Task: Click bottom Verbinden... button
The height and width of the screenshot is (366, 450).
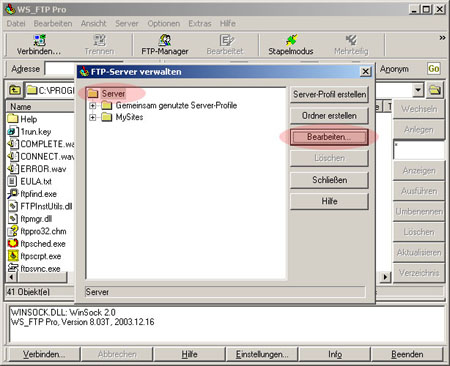Action: [x=44, y=354]
